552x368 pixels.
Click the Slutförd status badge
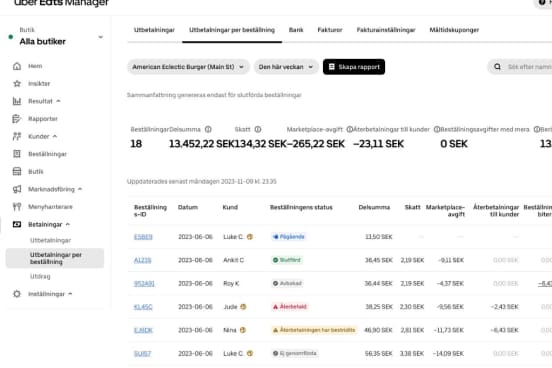pyautogui.click(x=287, y=260)
